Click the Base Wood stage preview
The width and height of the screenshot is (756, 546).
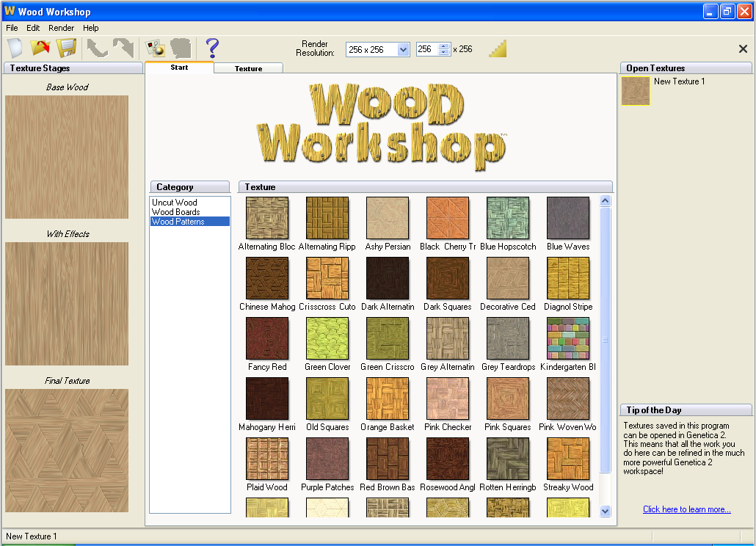click(x=67, y=157)
